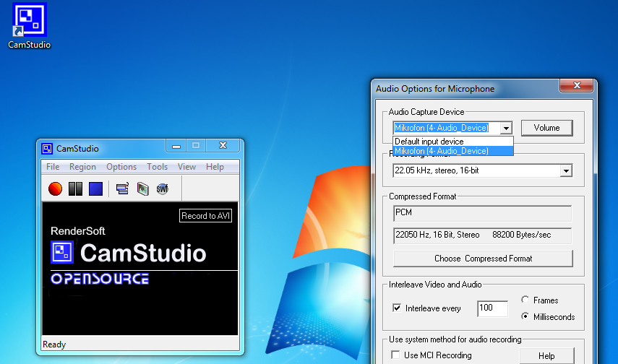Select the Frames radio button
This screenshot has height=364, width=618.
[525, 300]
